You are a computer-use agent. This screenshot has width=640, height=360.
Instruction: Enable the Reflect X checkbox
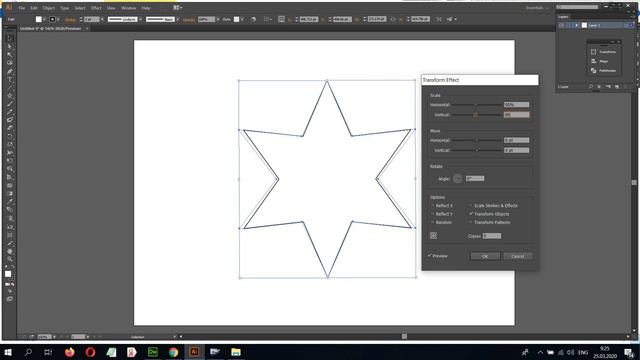[x=433, y=205]
